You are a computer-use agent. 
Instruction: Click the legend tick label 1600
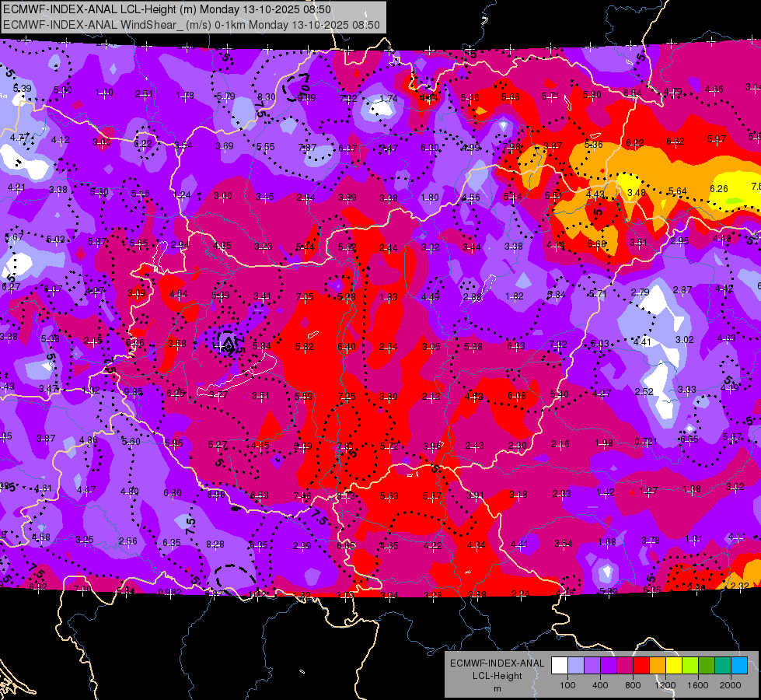[698, 685]
